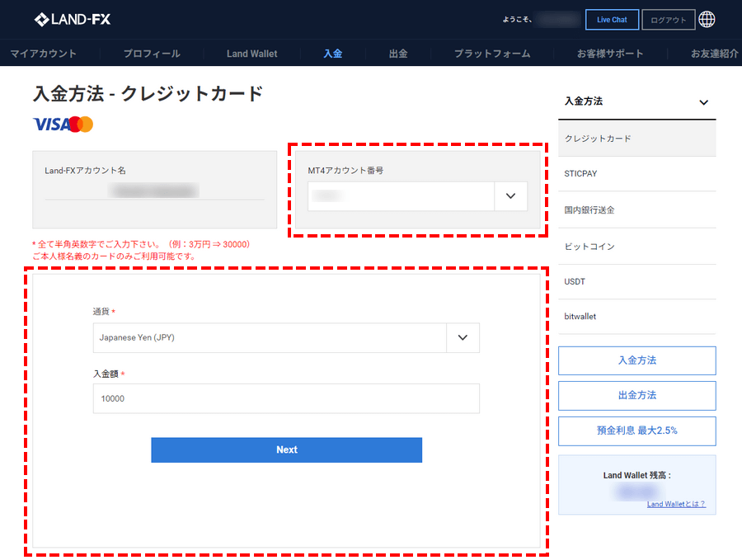Image resolution: width=742 pixels, height=560 pixels.
Task: Open Live Chat
Action: (x=612, y=20)
